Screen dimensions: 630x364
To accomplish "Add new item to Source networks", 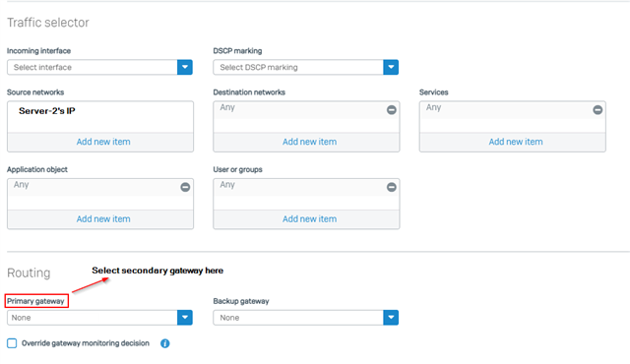I will 103,142.
